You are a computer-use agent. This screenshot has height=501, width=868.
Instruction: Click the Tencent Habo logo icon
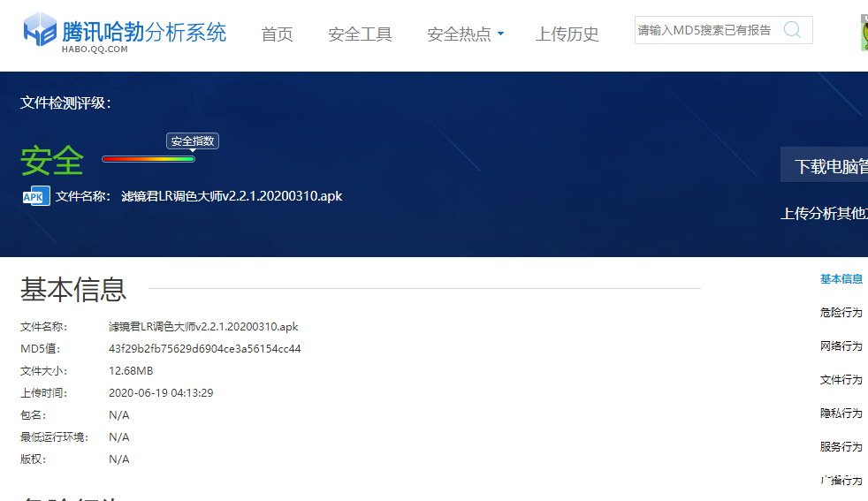pyautogui.click(x=40, y=29)
